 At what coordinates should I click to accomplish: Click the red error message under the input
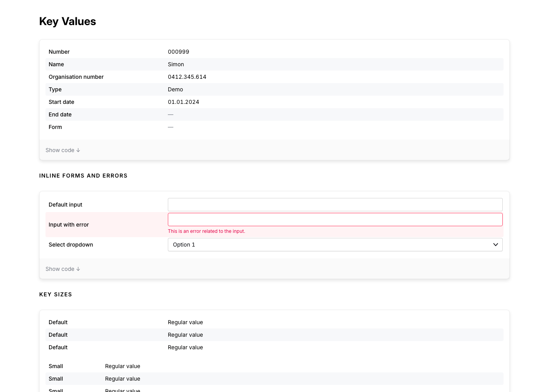(x=206, y=231)
